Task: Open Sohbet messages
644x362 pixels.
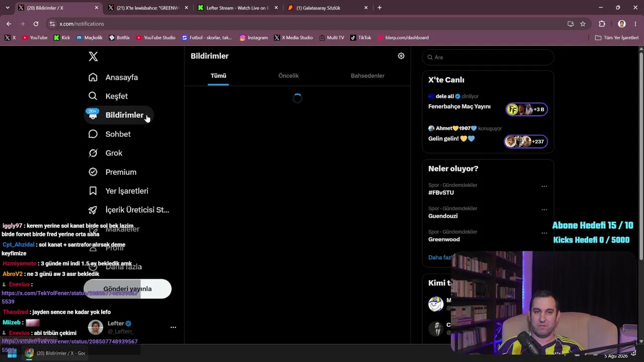Action: [x=110, y=134]
